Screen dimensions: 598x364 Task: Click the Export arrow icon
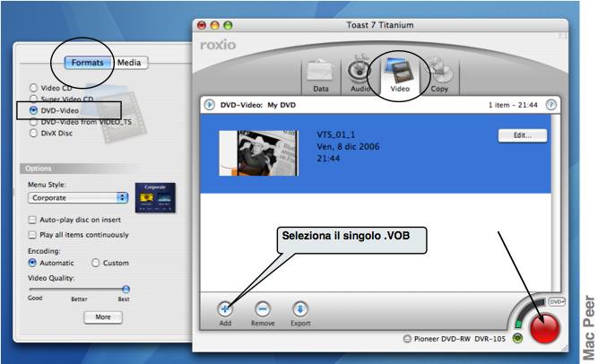point(300,309)
